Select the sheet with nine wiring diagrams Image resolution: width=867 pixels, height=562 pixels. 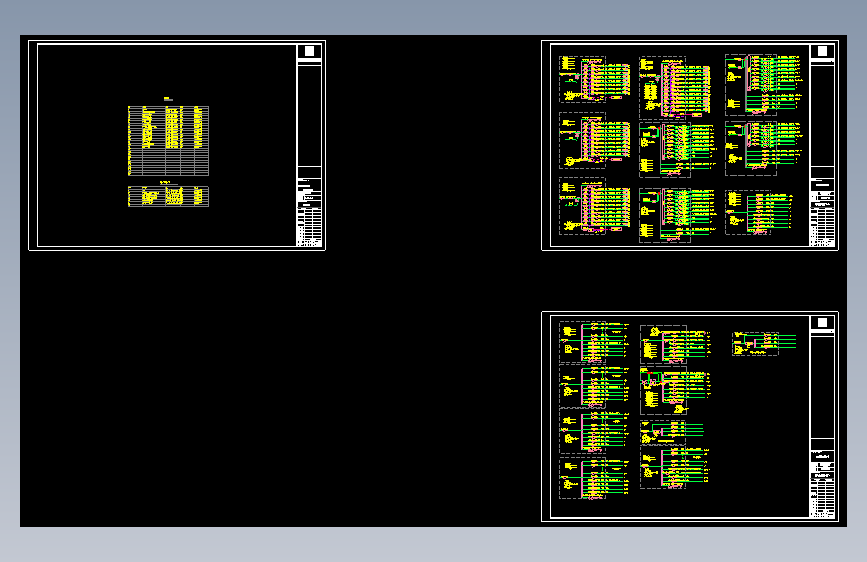pos(690,145)
